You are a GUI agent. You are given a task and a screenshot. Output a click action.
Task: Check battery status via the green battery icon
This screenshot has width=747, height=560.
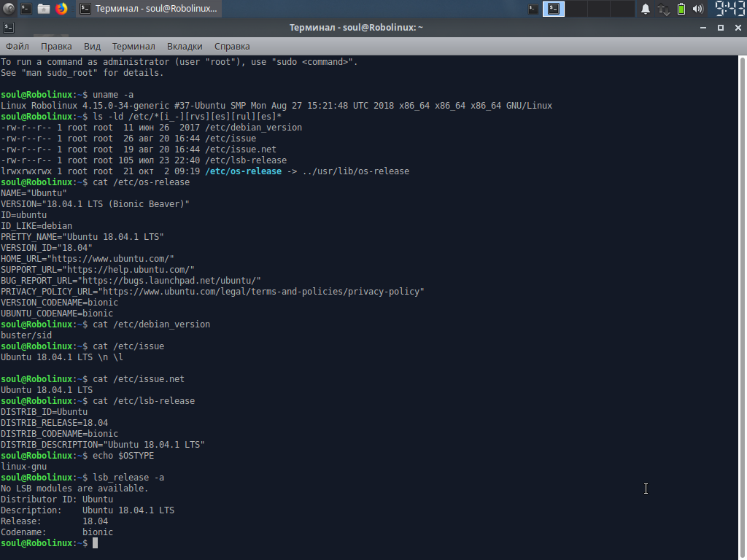(x=681, y=9)
